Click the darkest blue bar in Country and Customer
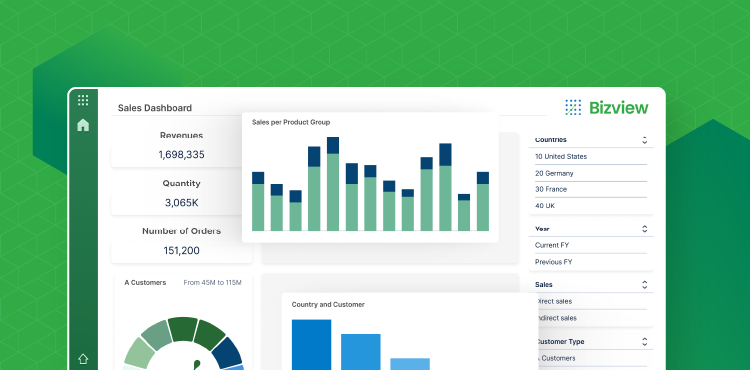Screen dimensions: 750x370 [311, 345]
